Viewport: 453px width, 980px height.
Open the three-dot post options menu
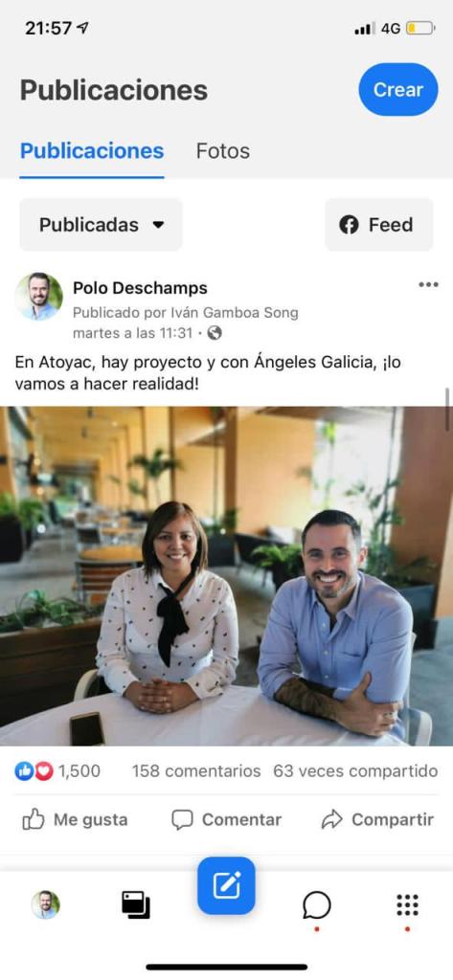point(428,285)
